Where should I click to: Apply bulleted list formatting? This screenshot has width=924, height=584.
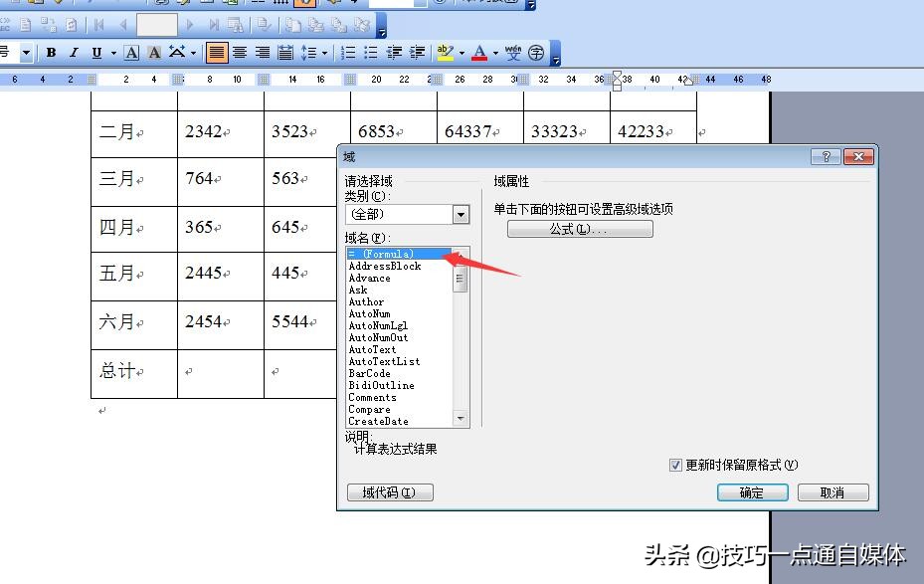(x=371, y=53)
